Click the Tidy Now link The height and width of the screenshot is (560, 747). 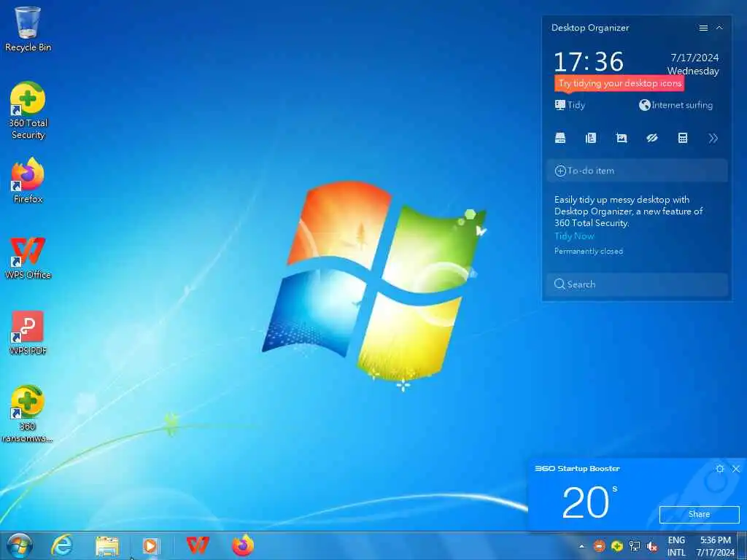[574, 236]
